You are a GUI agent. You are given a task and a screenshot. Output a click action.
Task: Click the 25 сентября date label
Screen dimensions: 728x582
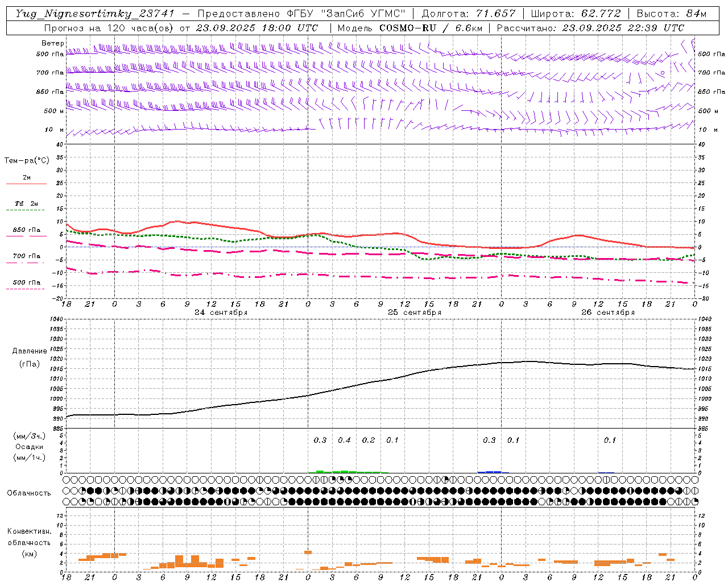[415, 313]
